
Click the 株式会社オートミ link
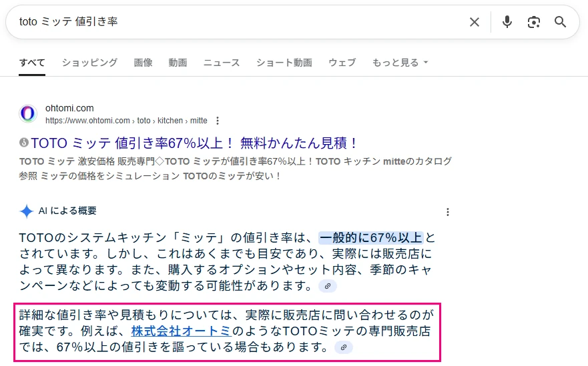(182, 331)
